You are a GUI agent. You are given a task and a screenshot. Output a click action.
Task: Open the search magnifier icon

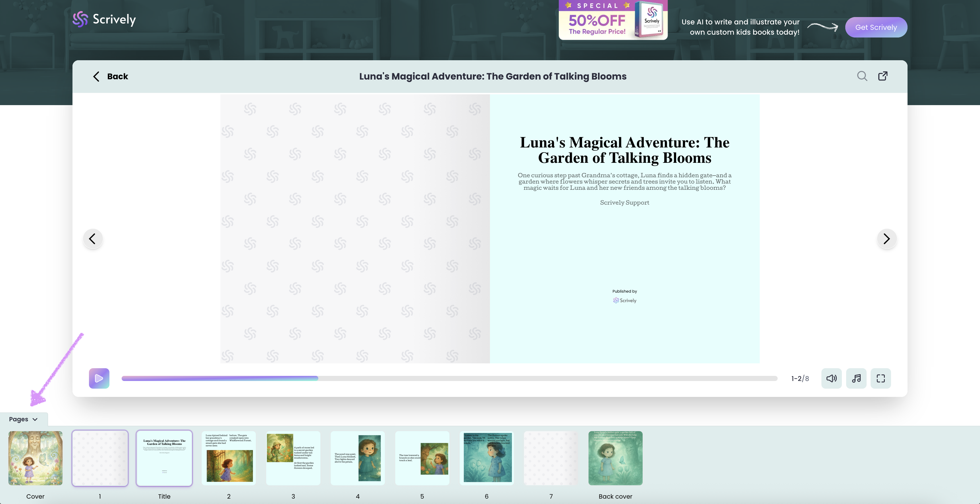coord(862,76)
